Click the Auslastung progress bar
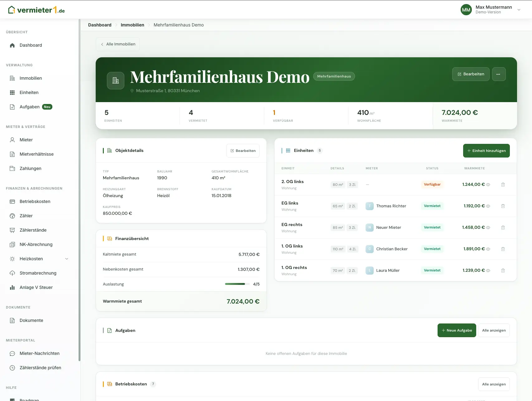 (x=237, y=284)
